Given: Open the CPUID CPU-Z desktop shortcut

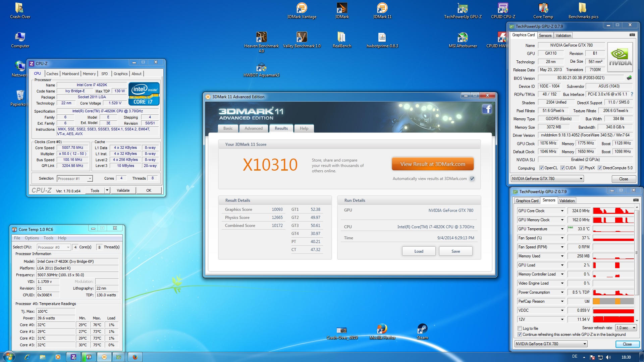Looking at the screenshot, I should [x=503, y=11].
